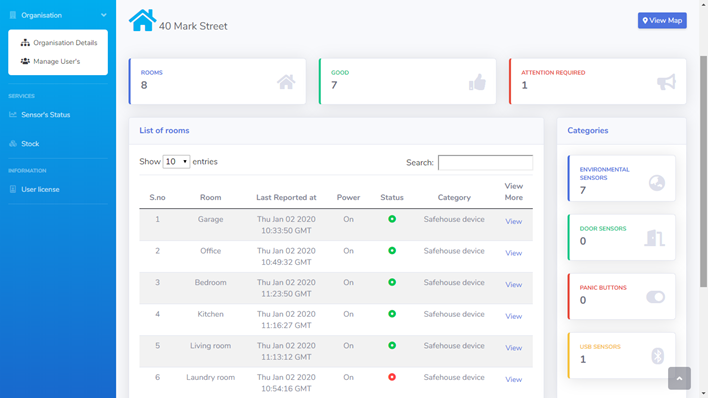
Task: Click the 40 Mark Street title
Action: [x=193, y=26]
